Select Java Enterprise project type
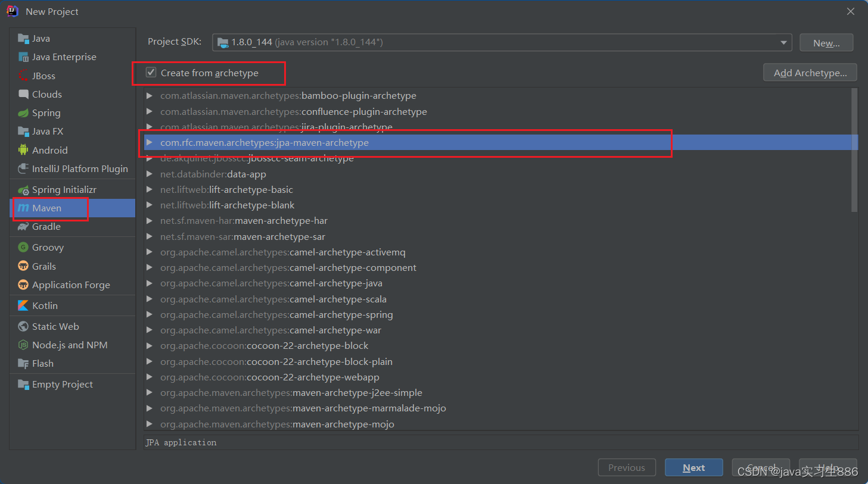The image size is (868, 484). click(x=73, y=57)
